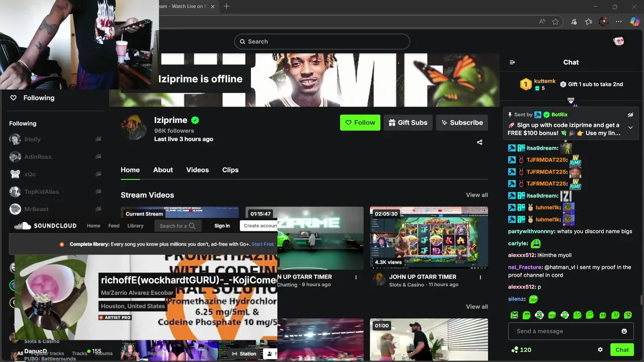Open the browser read aloud icon
The height and width of the screenshot is (362, 644).
[542, 22]
